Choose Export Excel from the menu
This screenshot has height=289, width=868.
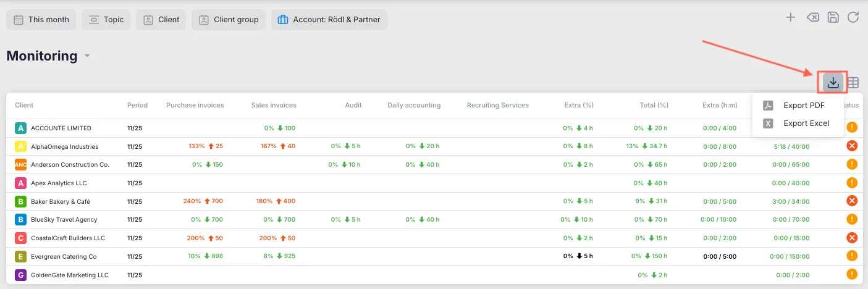(x=806, y=124)
